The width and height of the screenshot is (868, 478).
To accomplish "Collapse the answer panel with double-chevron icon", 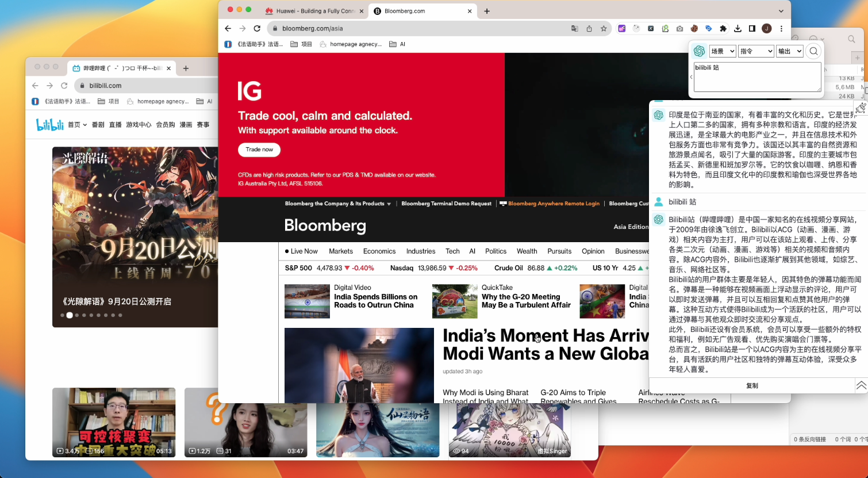I will (861, 385).
